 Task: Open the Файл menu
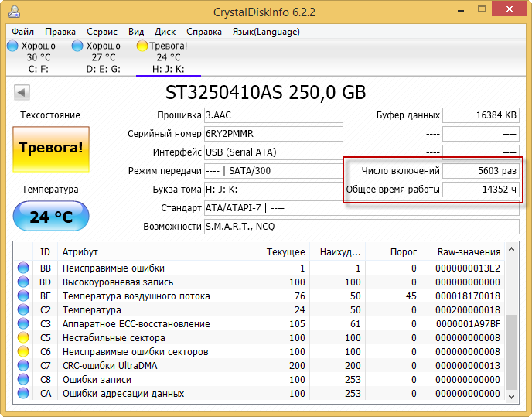point(22,32)
